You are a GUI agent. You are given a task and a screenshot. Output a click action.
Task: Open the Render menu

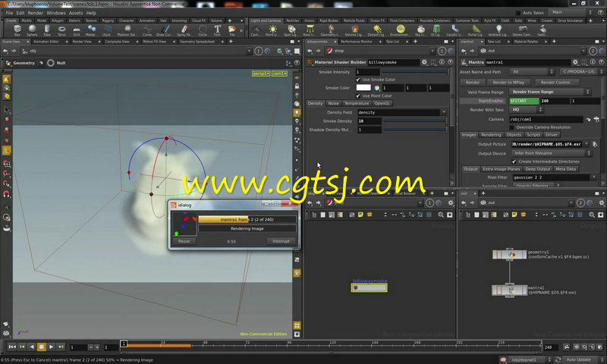pos(35,13)
